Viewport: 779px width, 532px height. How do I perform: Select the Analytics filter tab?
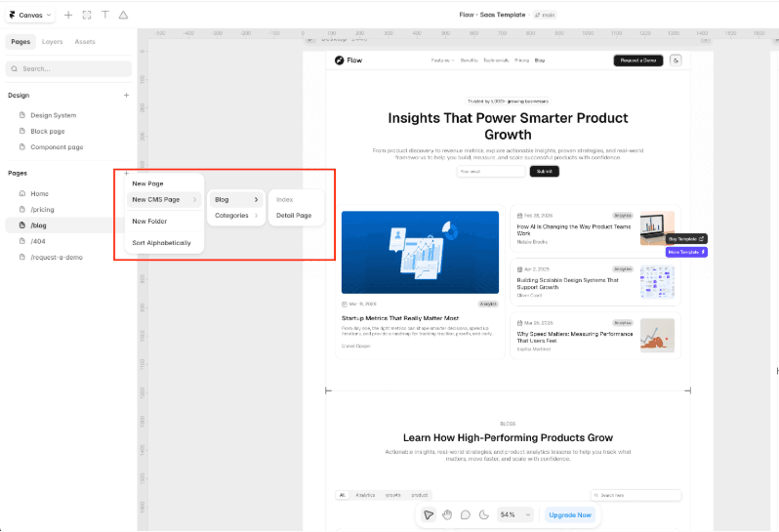coord(365,495)
